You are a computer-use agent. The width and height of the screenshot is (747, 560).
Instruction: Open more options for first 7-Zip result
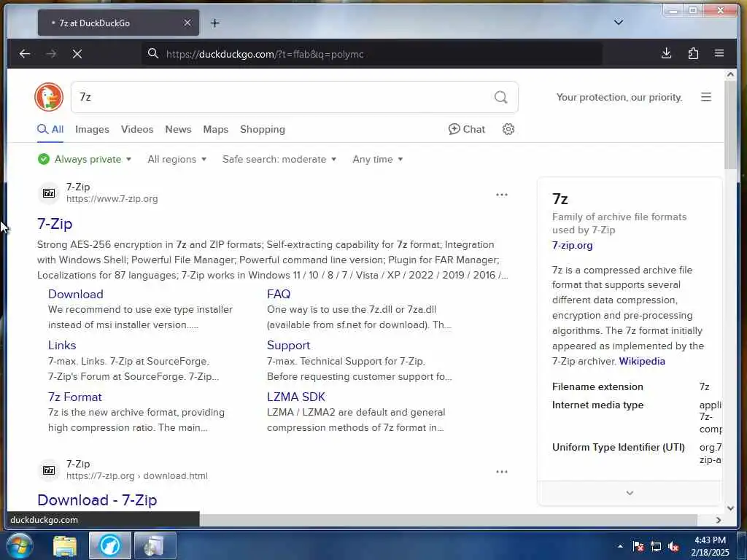[502, 194]
